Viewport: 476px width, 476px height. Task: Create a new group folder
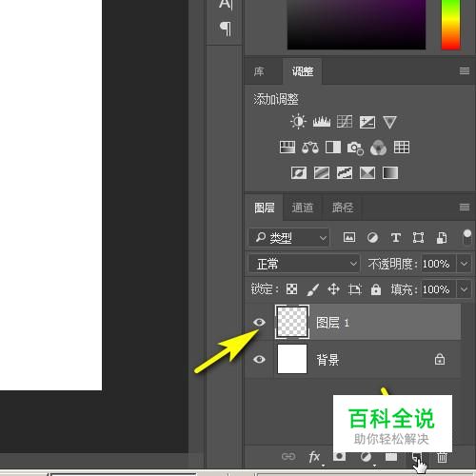coord(391,457)
